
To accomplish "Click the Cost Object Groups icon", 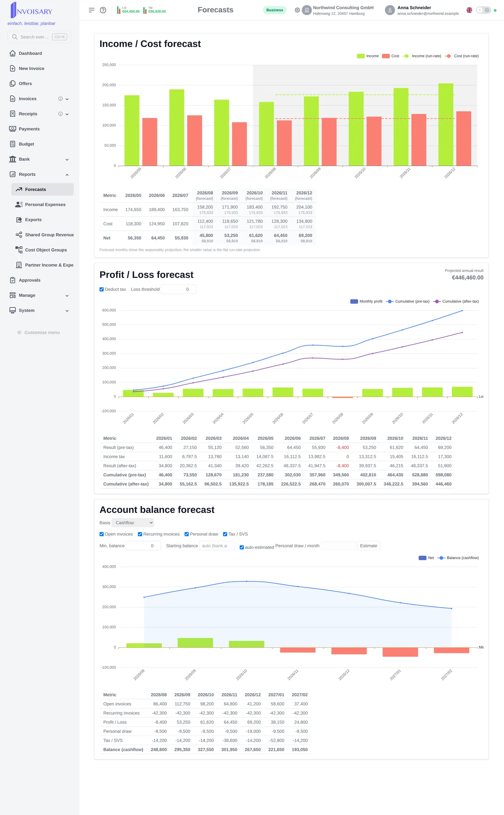I will [x=19, y=250].
